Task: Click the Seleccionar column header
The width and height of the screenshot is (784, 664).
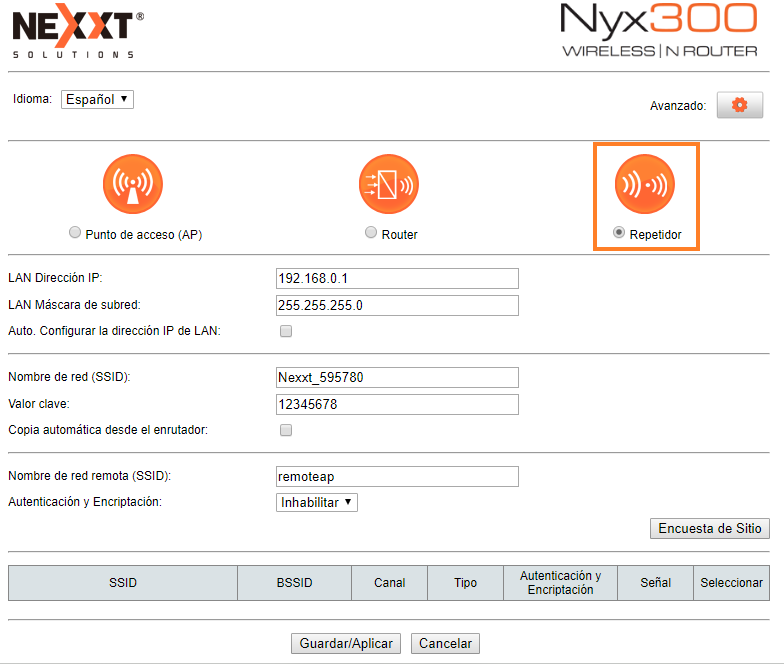Action: point(732,583)
